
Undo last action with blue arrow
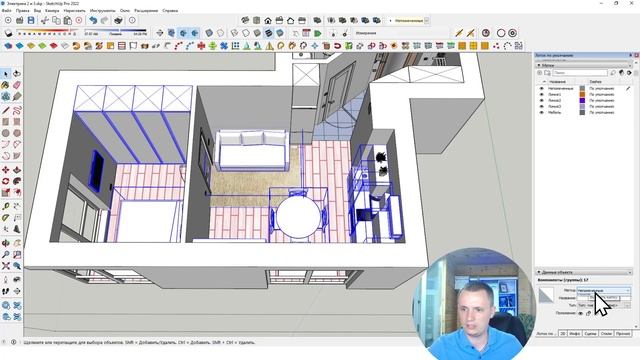[93, 20]
